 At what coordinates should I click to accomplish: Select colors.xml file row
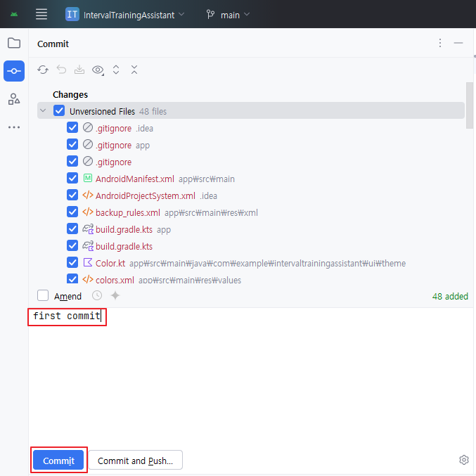point(251,280)
